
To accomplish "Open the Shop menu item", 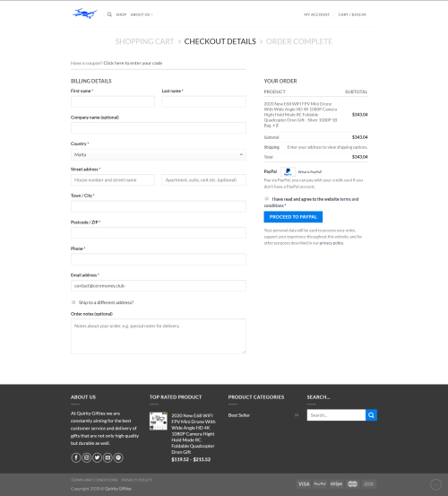I will [x=121, y=14].
